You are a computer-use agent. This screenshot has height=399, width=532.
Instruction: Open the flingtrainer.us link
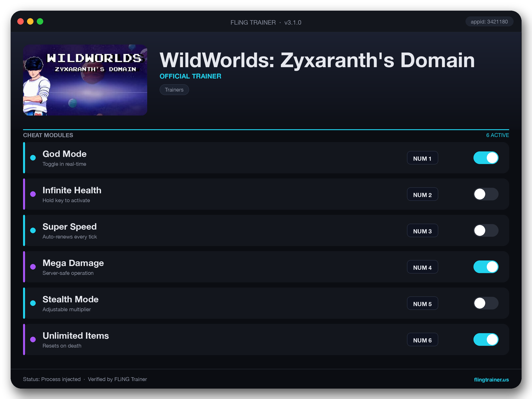coord(491,379)
